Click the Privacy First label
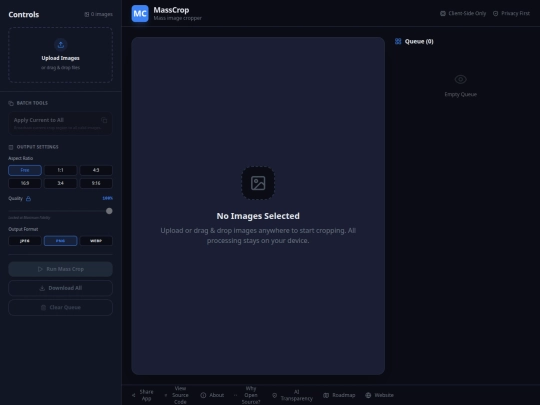This screenshot has height=405, width=540. [515, 13]
